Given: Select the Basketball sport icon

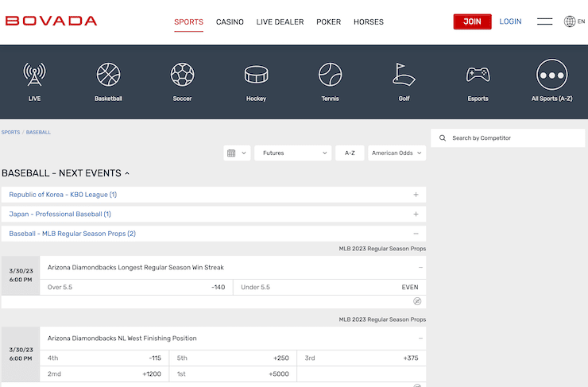Looking at the screenshot, I should [108, 75].
